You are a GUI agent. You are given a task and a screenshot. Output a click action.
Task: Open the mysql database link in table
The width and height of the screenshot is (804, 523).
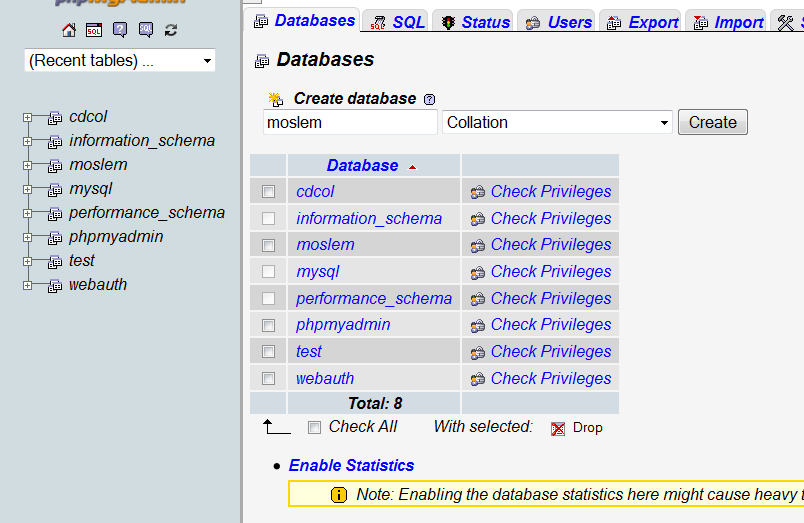pyautogui.click(x=318, y=271)
